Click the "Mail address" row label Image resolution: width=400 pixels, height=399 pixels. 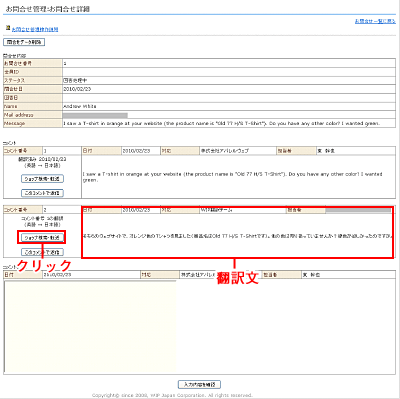click(x=33, y=115)
